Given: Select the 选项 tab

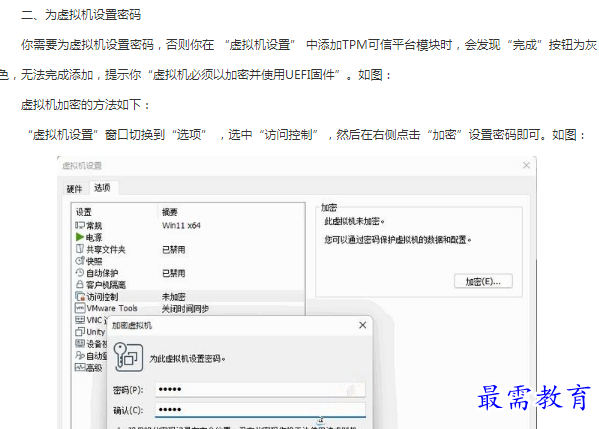Looking at the screenshot, I should pyautogui.click(x=102, y=188).
